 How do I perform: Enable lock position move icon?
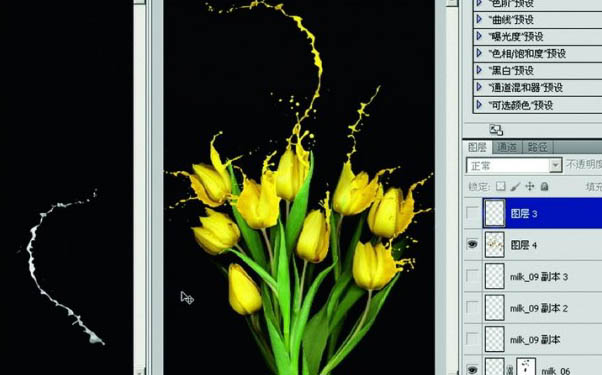pyautogui.click(x=530, y=187)
